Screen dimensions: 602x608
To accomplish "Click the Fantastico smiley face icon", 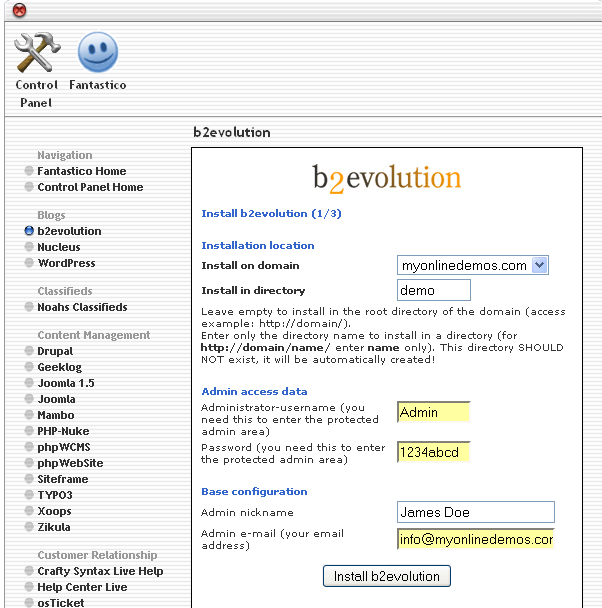I will coord(97,53).
